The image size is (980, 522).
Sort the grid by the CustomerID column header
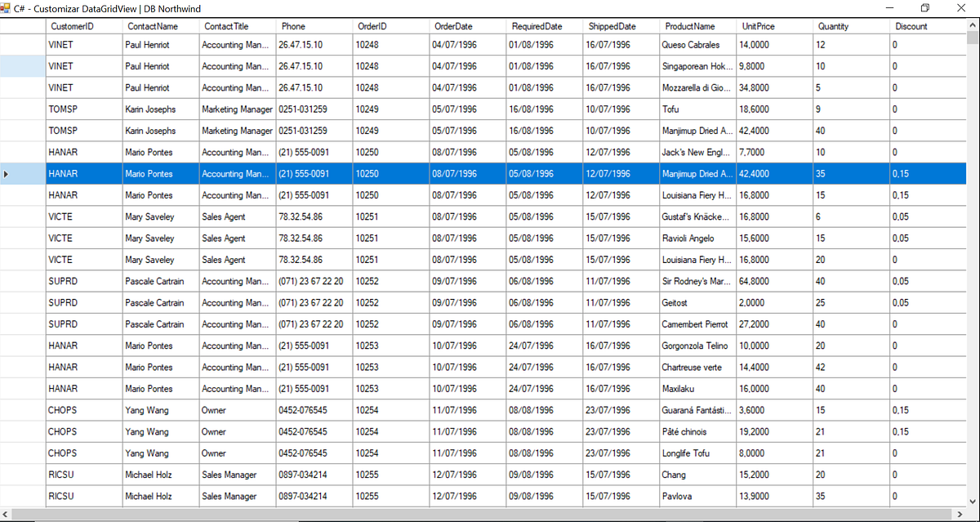[81, 25]
